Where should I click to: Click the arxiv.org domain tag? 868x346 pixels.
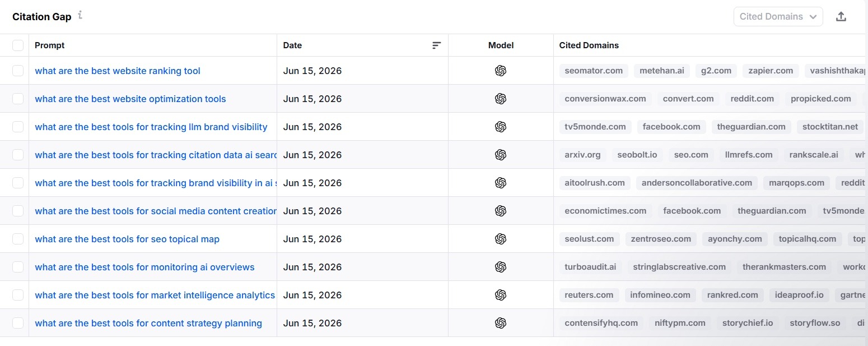(582, 155)
